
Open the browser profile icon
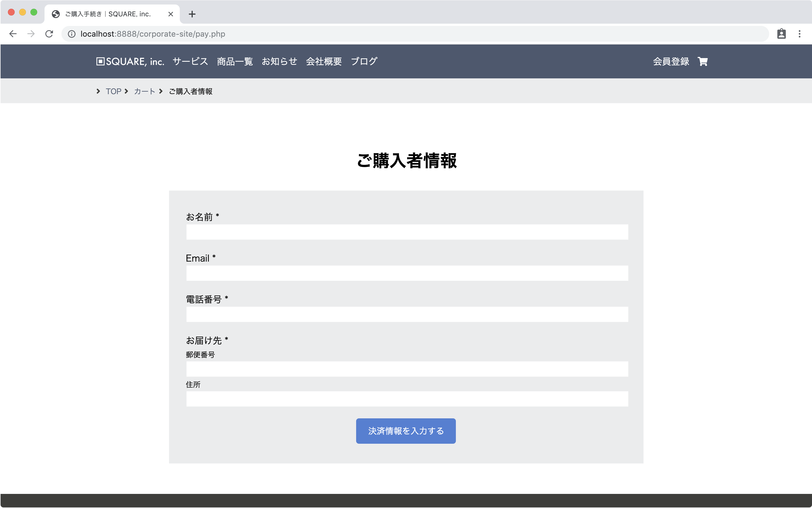pyautogui.click(x=782, y=34)
